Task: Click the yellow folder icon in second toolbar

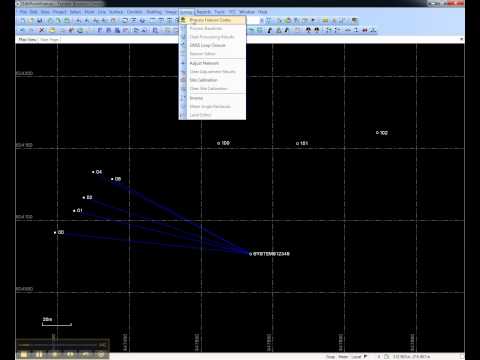Action: click(52, 30)
